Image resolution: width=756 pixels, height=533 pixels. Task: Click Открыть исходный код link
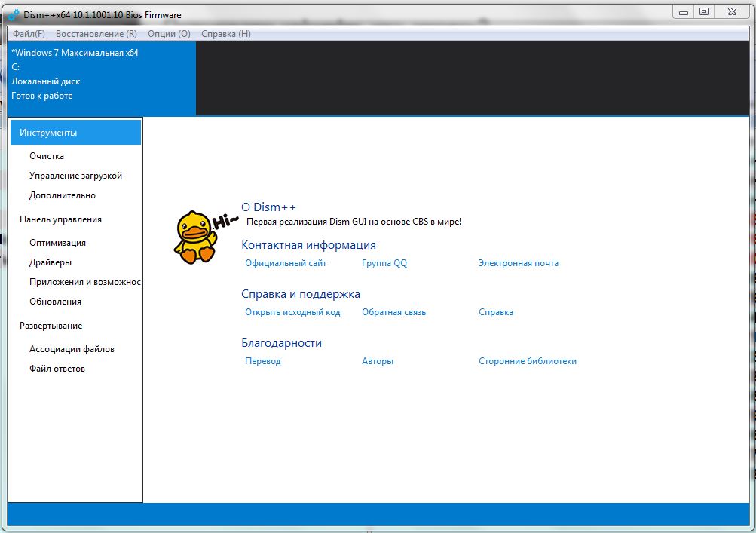[292, 312]
